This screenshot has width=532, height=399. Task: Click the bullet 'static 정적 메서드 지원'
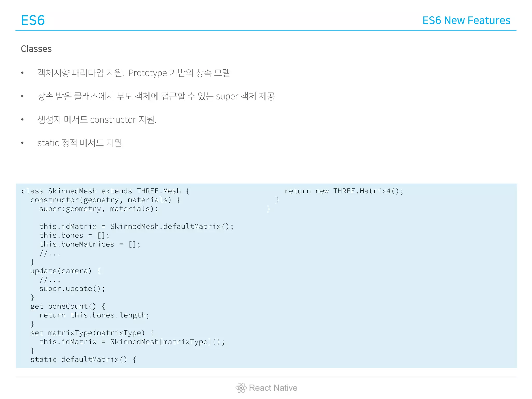tap(79, 143)
